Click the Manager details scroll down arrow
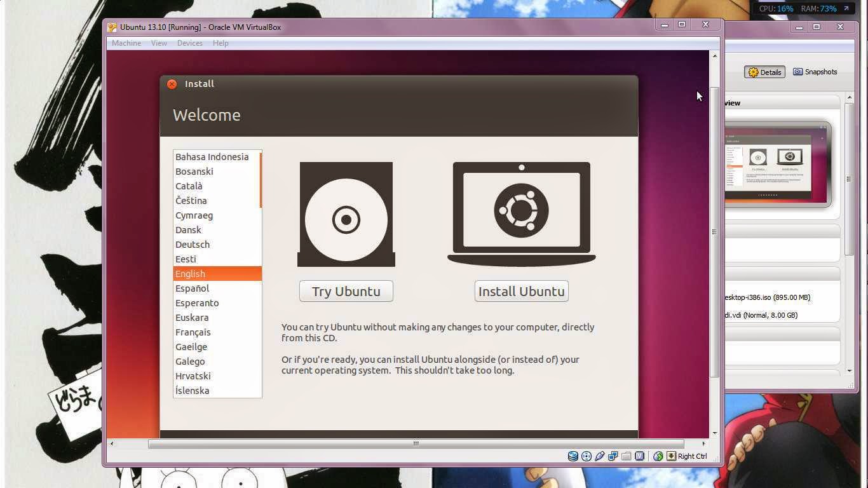Viewport: 868px width, 488px height. [x=849, y=370]
